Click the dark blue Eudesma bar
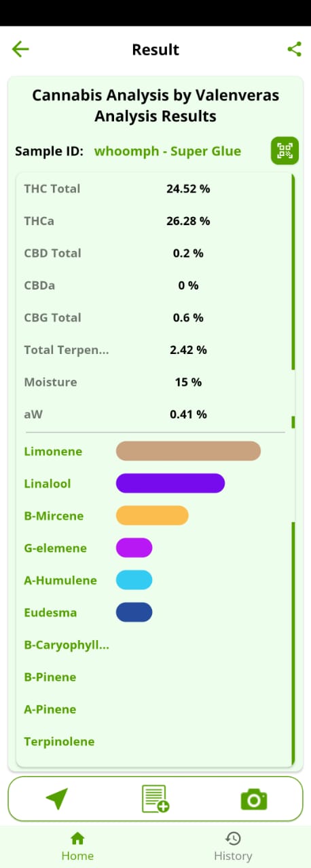 click(134, 612)
